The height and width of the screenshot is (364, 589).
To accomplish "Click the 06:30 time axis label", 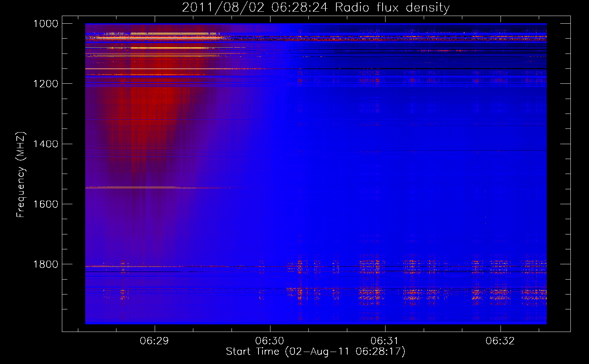I will coord(270,341).
